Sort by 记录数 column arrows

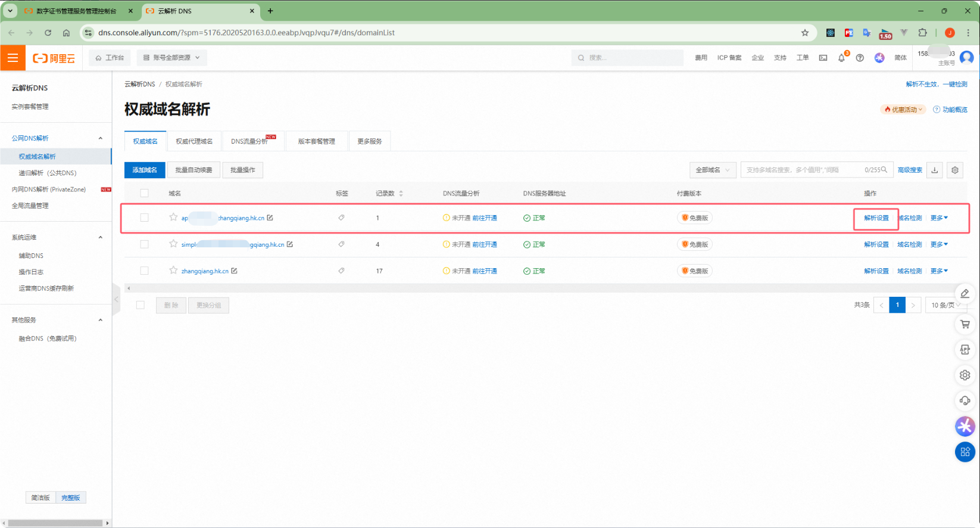click(x=401, y=194)
